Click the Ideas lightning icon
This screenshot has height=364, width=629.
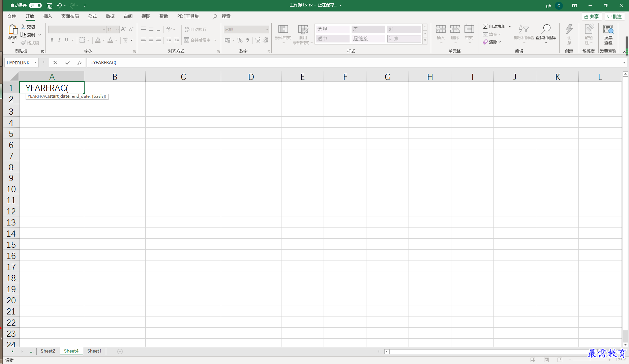tap(569, 29)
